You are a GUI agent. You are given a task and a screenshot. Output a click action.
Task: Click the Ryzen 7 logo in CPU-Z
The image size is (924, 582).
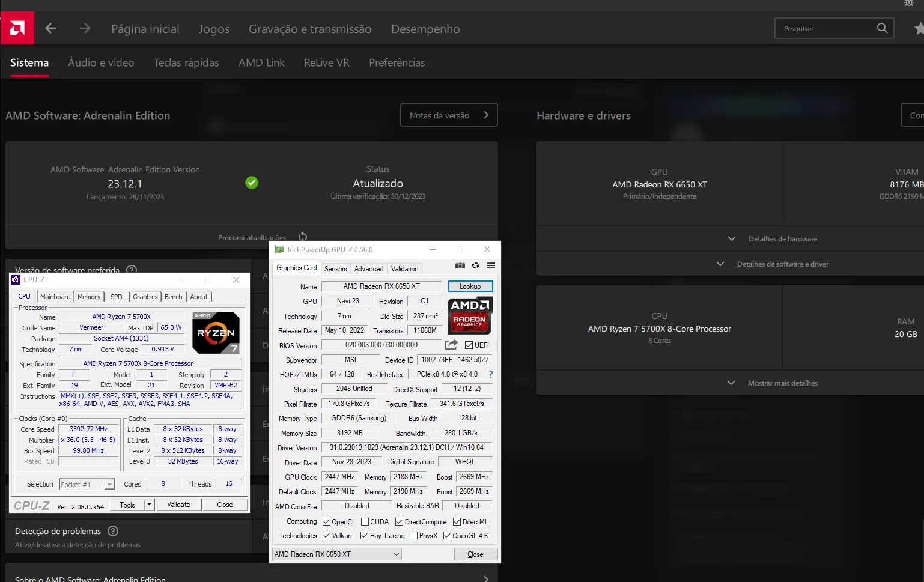click(x=216, y=332)
